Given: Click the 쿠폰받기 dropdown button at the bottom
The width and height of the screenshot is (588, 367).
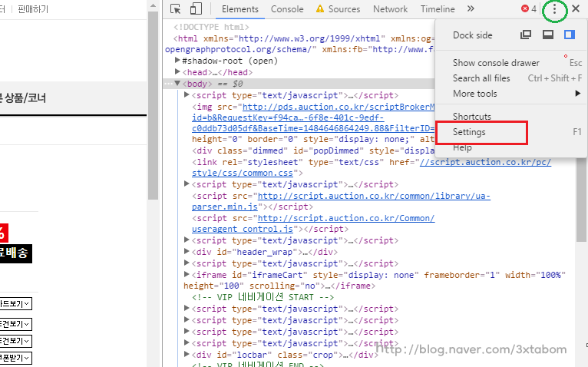Looking at the screenshot, I should (16, 358).
